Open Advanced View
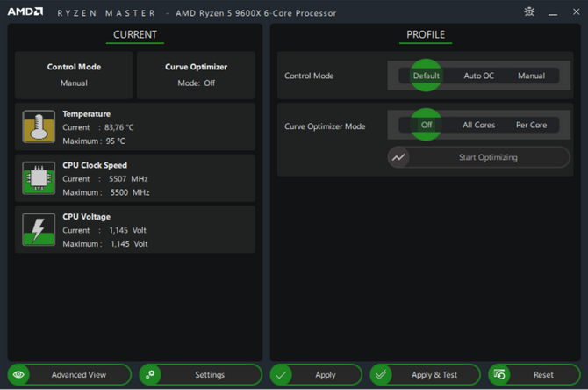 tap(69, 374)
